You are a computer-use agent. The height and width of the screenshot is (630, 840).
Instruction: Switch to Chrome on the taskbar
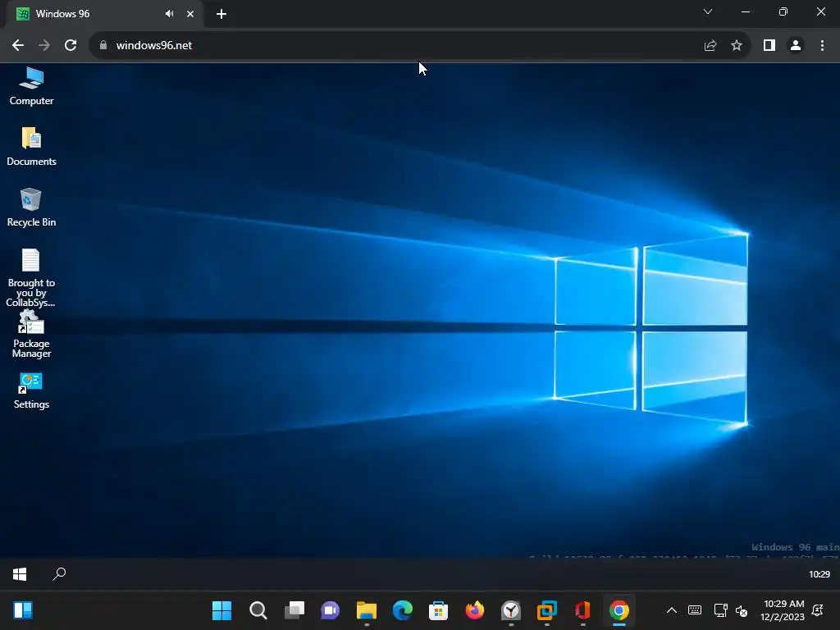coord(619,610)
